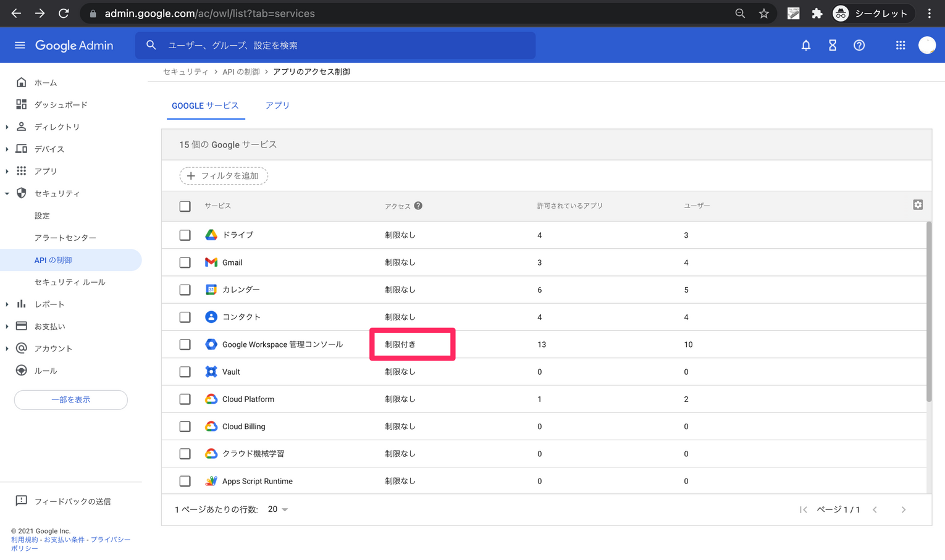This screenshot has height=560, width=945.
Task: Click the browser back arrow
Action: click(x=16, y=13)
